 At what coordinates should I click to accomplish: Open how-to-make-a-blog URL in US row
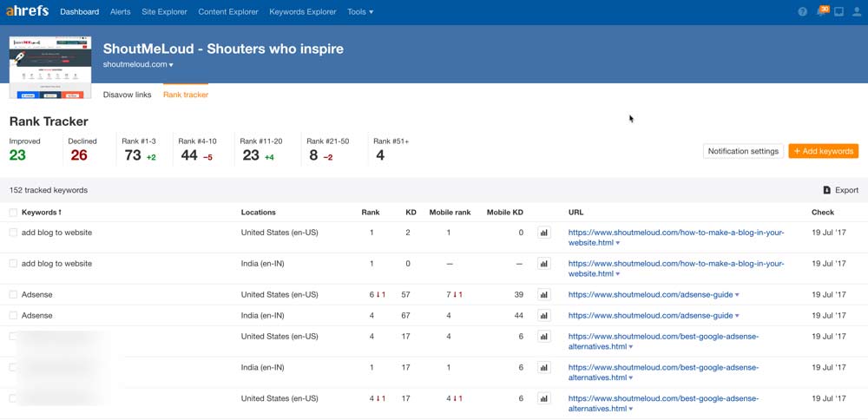(676, 238)
